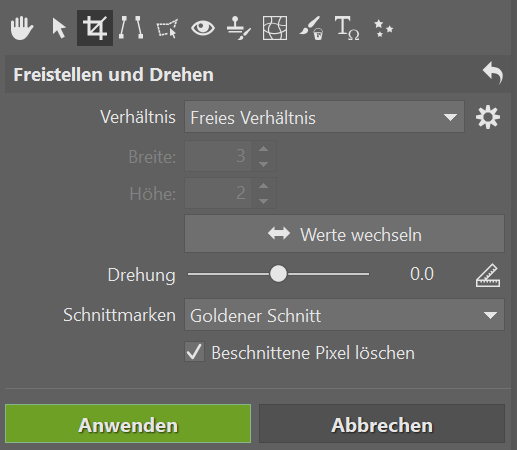Select the arrow pointer tool
517x450 pixels.
tap(59, 28)
